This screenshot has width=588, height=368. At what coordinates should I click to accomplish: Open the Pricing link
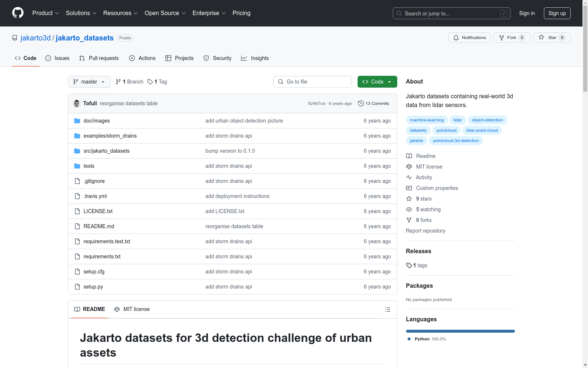pos(241,13)
